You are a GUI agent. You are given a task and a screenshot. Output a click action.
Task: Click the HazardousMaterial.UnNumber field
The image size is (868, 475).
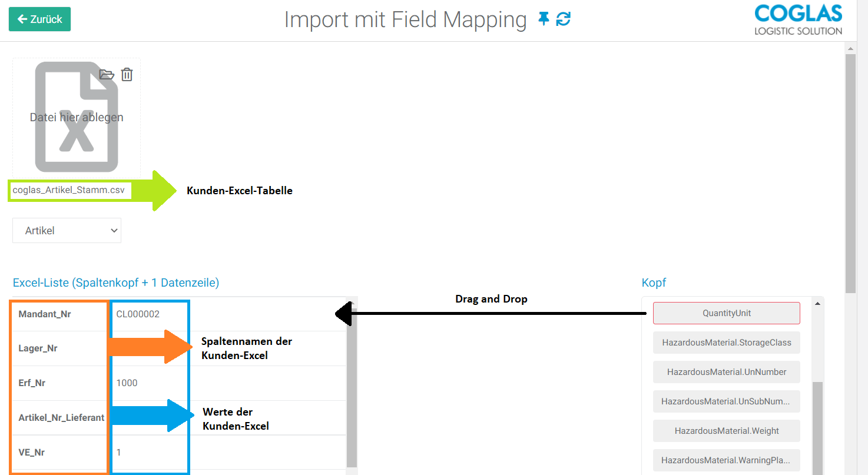[726, 371]
